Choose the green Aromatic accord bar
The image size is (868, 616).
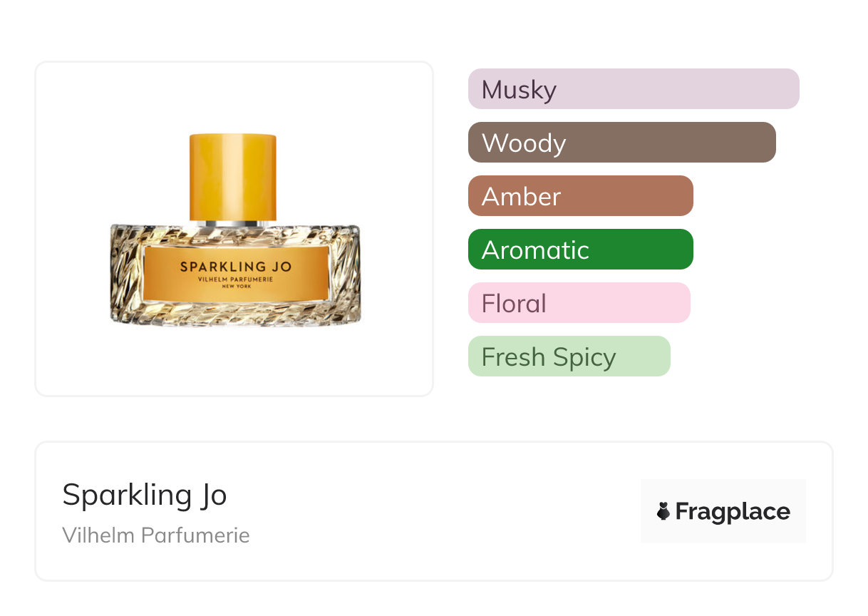580,250
